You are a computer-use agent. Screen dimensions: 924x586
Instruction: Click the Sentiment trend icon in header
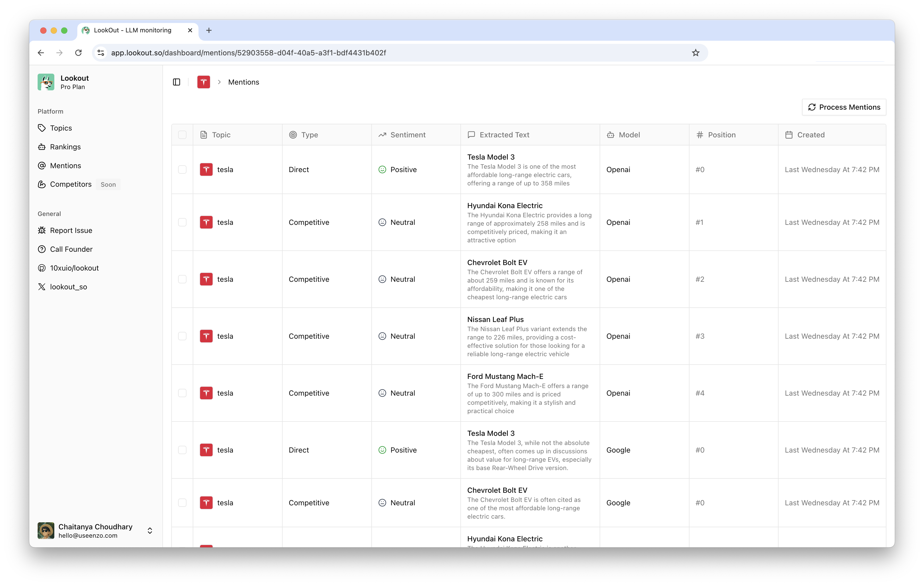[x=382, y=135]
